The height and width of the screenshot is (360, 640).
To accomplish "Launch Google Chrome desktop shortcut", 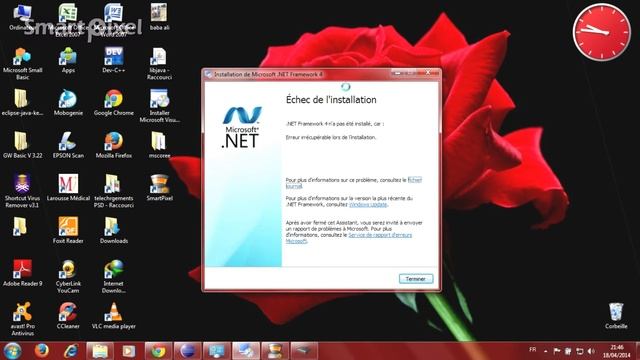I will pos(113,103).
